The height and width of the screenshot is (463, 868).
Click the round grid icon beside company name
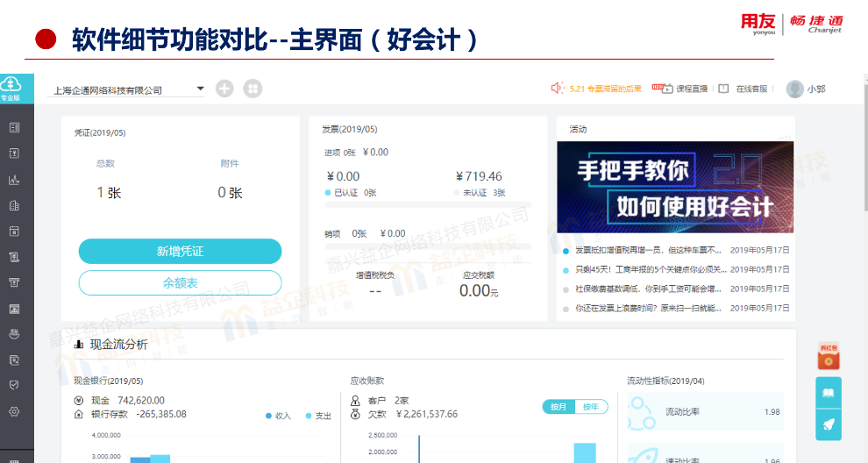coord(253,89)
